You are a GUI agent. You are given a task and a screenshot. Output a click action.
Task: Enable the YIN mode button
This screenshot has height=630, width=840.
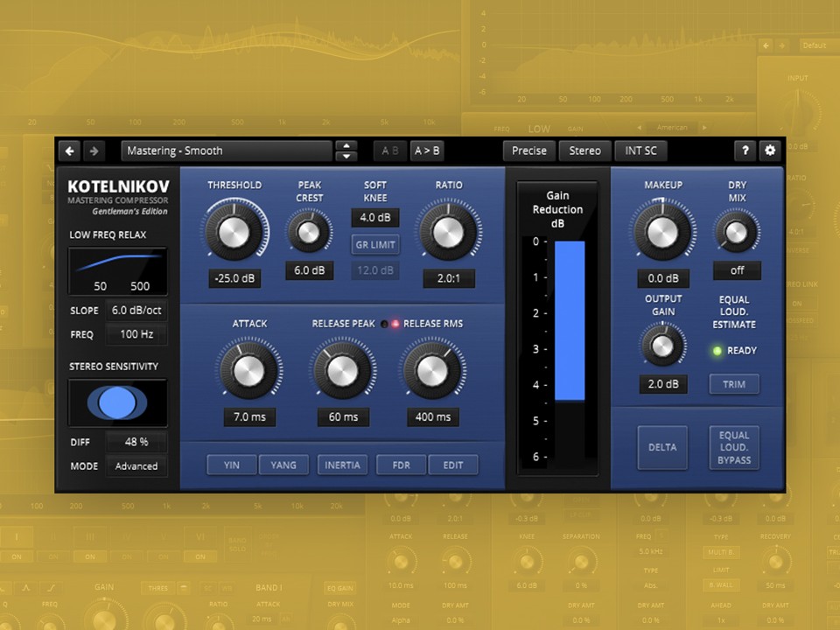(231, 465)
